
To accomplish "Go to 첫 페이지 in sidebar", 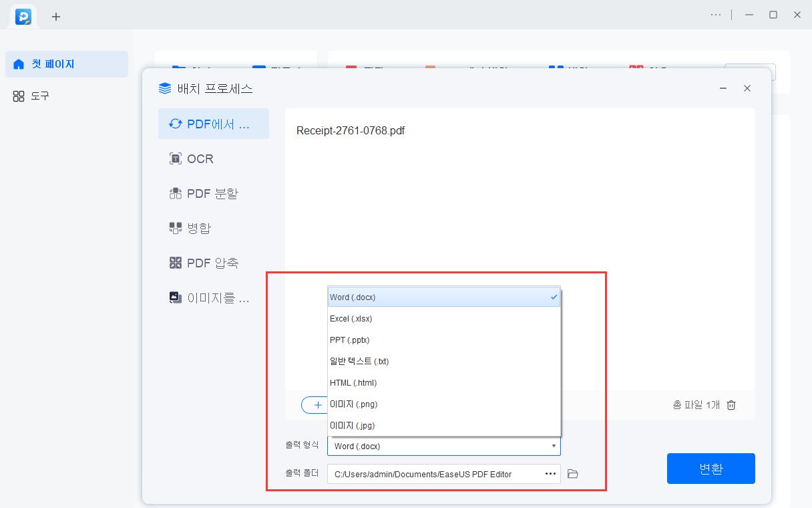I will coord(67,64).
